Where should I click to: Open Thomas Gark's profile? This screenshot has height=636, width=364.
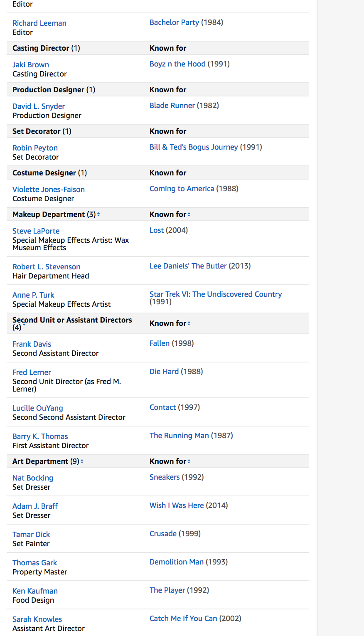click(x=34, y=563)
